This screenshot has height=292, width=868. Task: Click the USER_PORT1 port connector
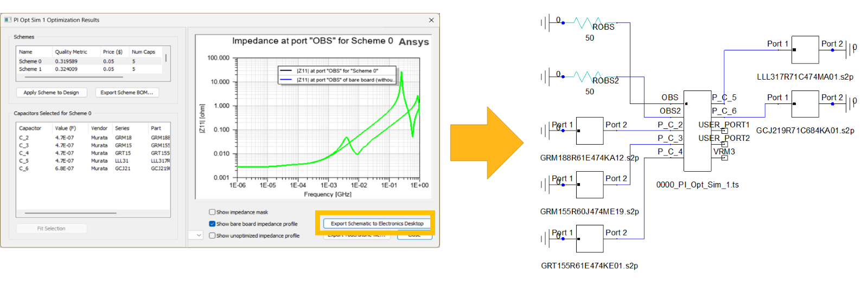tap(724, 131)
